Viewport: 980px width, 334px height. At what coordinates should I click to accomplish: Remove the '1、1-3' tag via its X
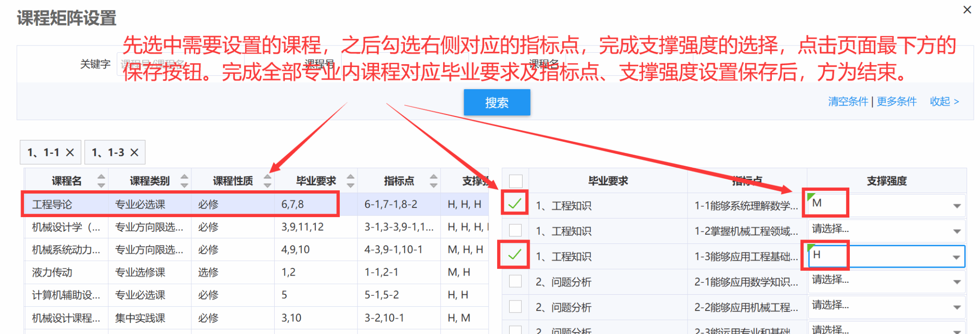(134, 152)
